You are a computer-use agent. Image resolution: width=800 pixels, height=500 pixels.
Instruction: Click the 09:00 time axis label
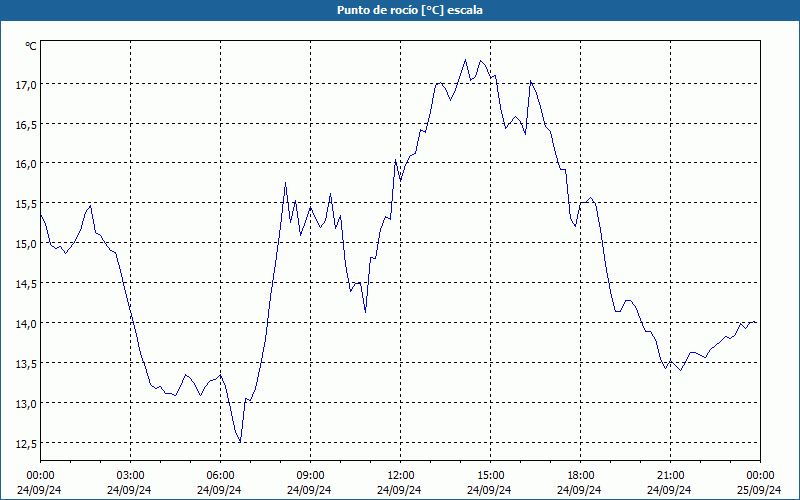[x=311, y=476]
